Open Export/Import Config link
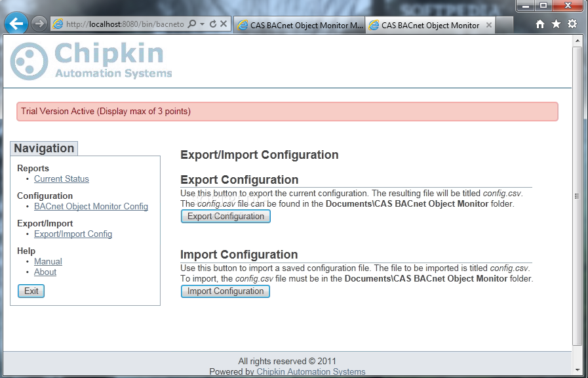The height and width of the screenshot is (378, 588). point(73,234)
